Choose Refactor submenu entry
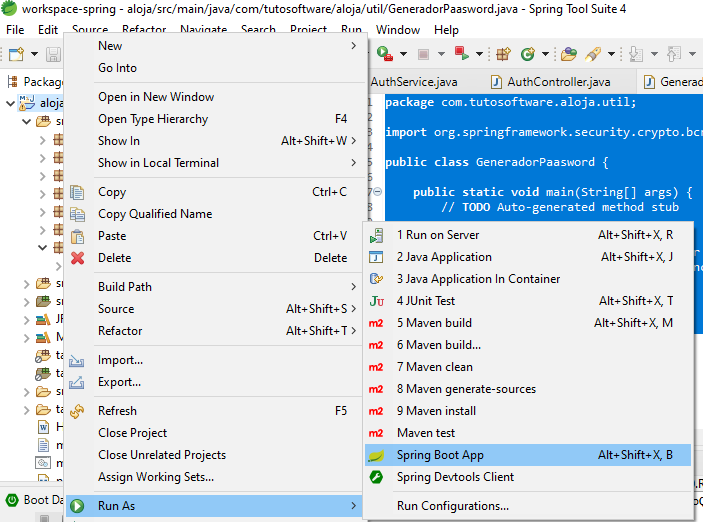This screenshot has height=522, width=703. click(x=216, y=331)
